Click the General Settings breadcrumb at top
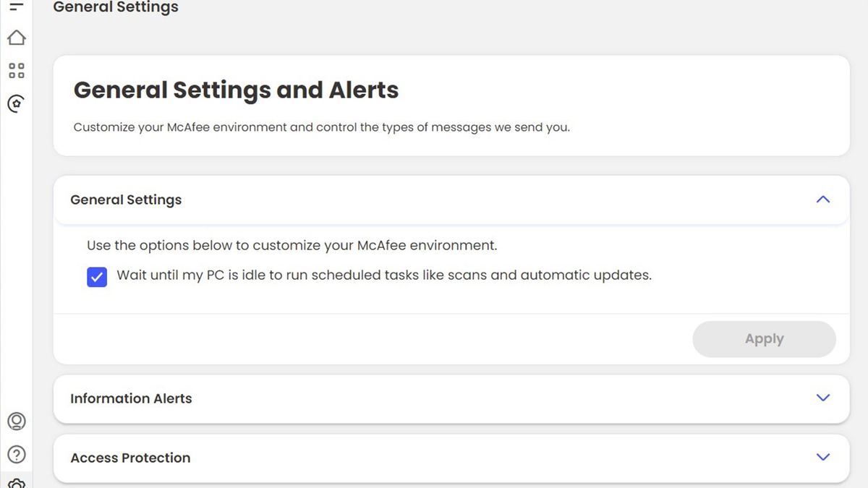Viewport: 868px width, 488px height. coord(115,7)
